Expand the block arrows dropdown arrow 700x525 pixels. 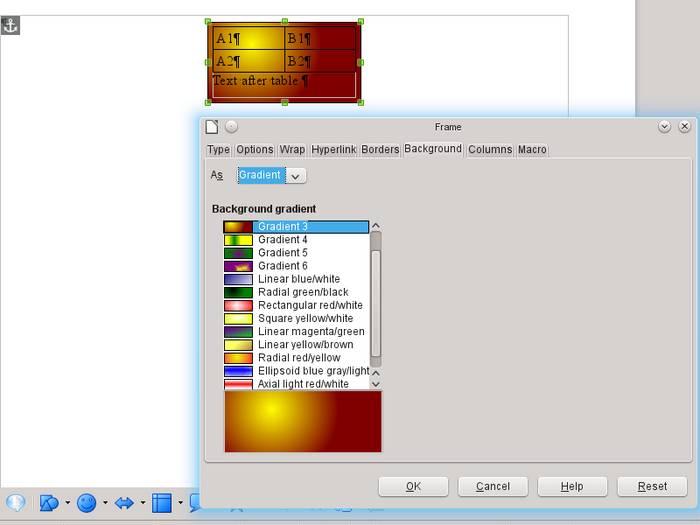point(142,503)
